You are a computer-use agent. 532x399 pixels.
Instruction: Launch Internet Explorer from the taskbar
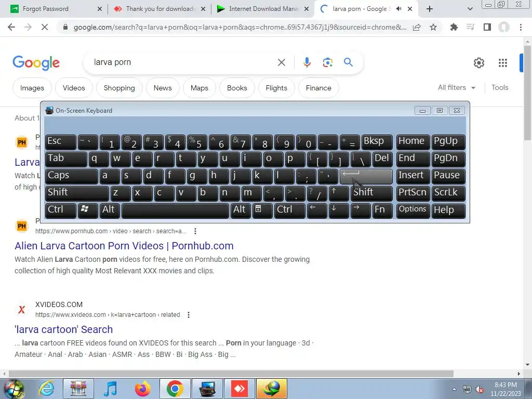point(46,389)
